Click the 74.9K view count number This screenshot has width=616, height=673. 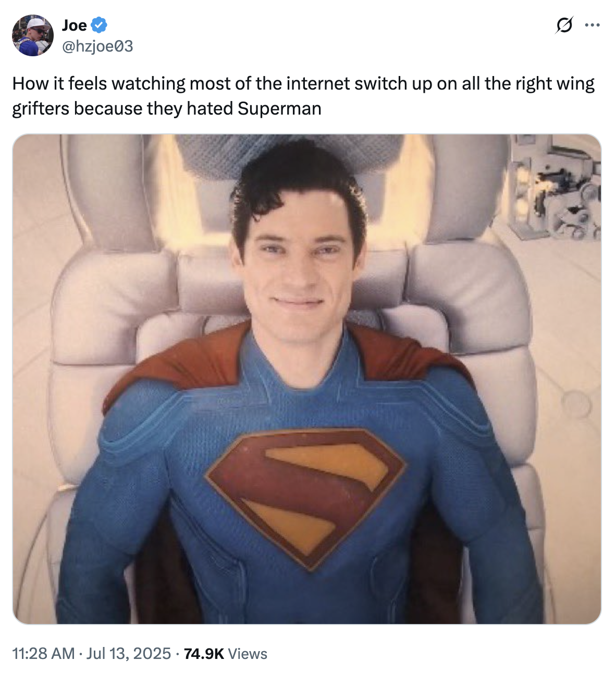[x=204, y=653]
